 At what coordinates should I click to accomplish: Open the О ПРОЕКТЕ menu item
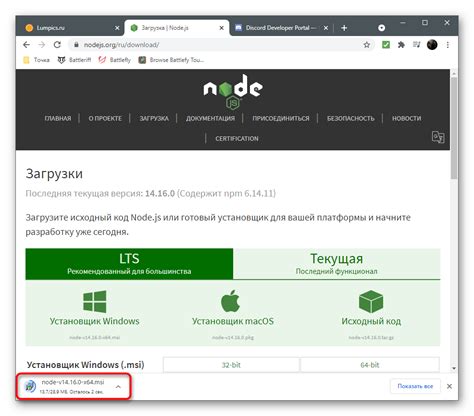pos(105,118)
